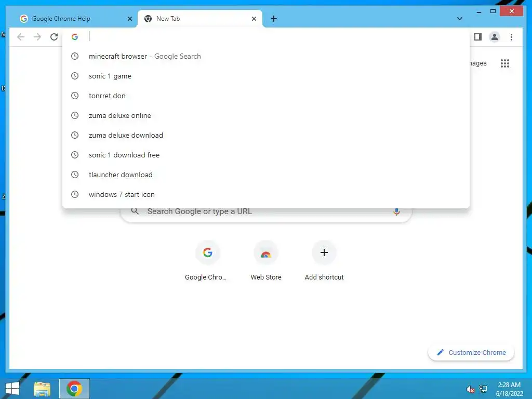Screen dimensions: 532x399
Task: Pick the 'zuma deluxe online' suggestion
Action: pyautogui.click(x=266, y=115)
